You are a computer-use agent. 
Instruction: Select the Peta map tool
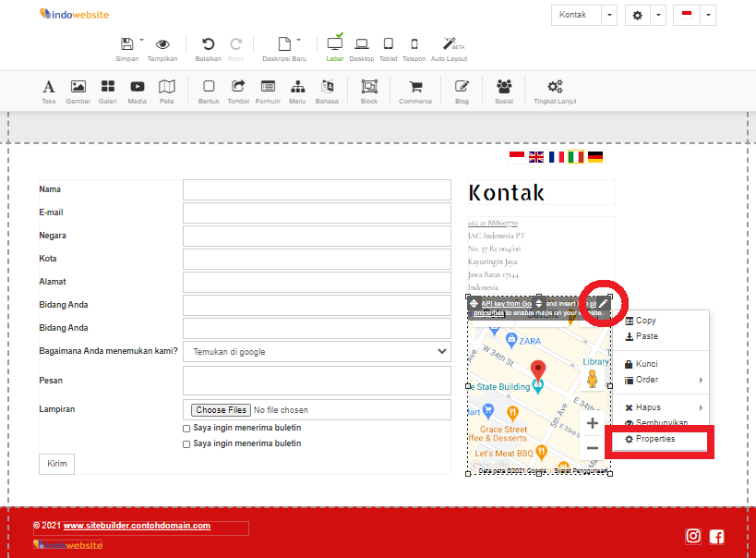pyautogui.click(x=166, y=88)
